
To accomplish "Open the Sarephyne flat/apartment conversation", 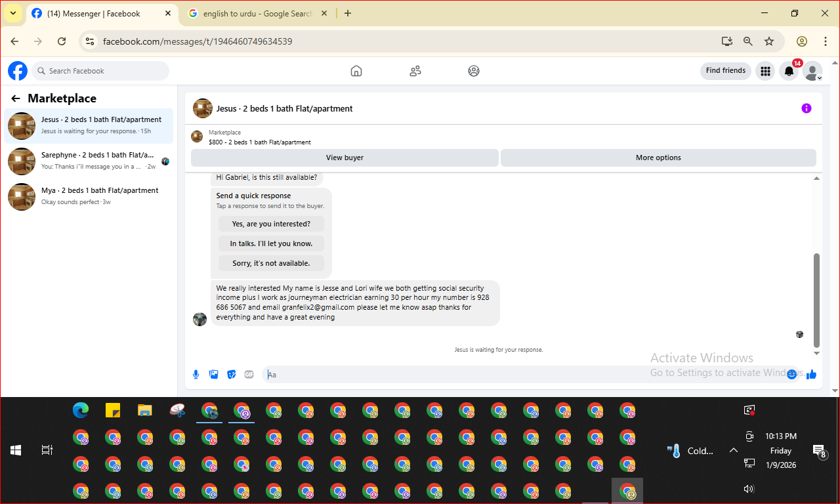I will coord(89,161).
